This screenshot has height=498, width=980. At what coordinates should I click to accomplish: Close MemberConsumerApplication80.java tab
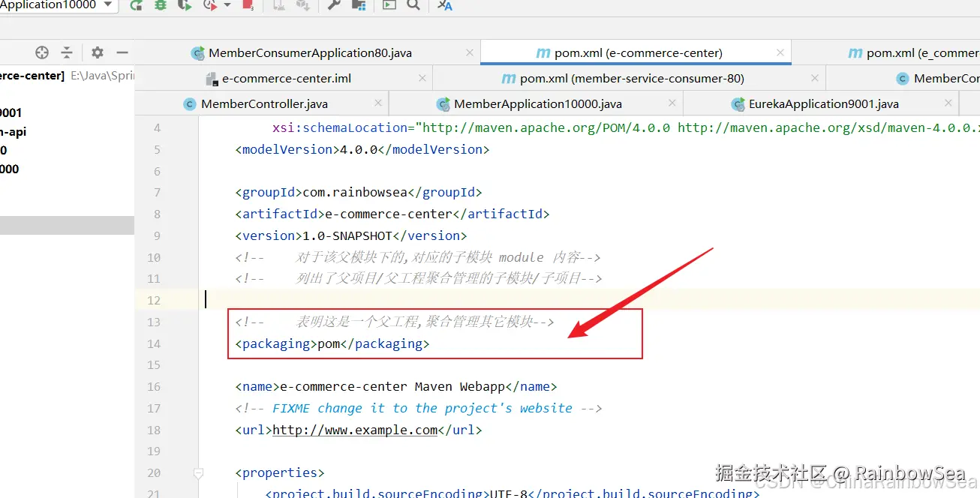pos(470,52)
